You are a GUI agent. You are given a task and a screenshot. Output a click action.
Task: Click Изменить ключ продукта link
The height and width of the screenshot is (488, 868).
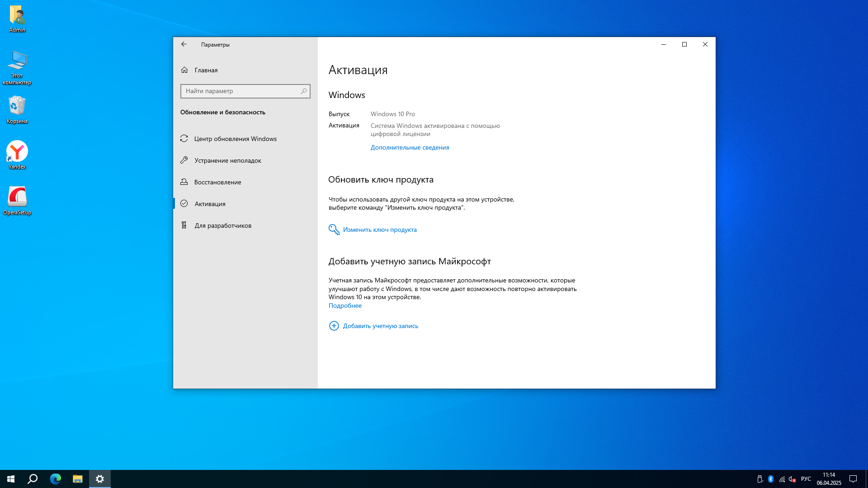point(379,230)
